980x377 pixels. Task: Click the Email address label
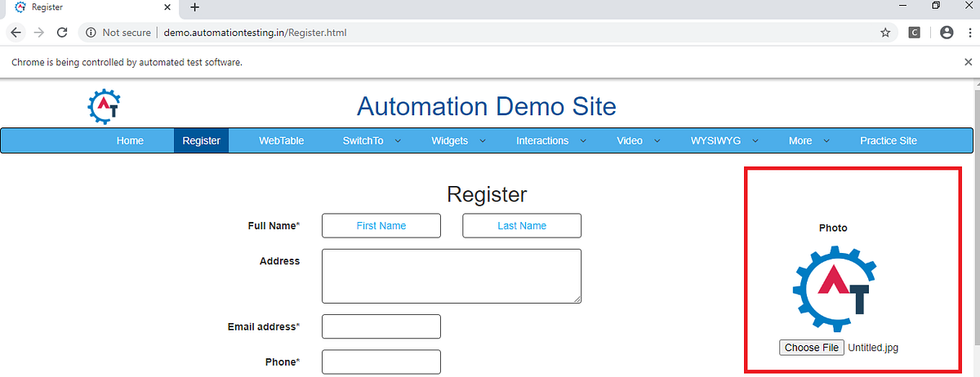tap(263, 326)
